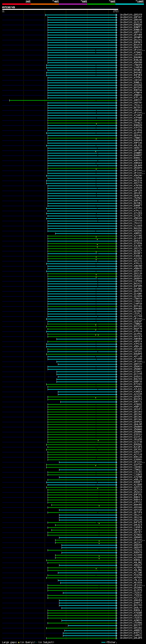Select the hit label UniRef100_B4F9E4
Viewport: 146px width, 644px height.
[x=131, y=75]
